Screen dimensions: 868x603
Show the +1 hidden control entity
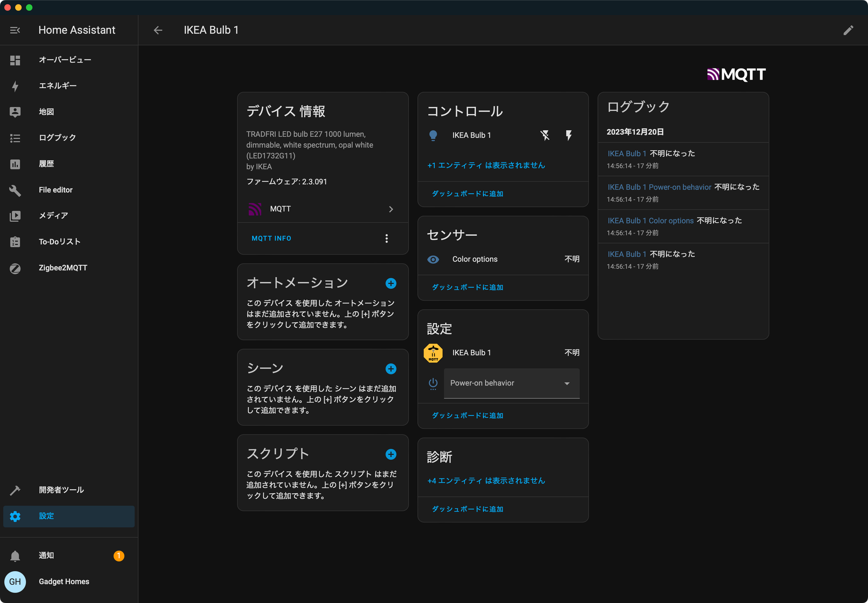(x=486, y=165)
